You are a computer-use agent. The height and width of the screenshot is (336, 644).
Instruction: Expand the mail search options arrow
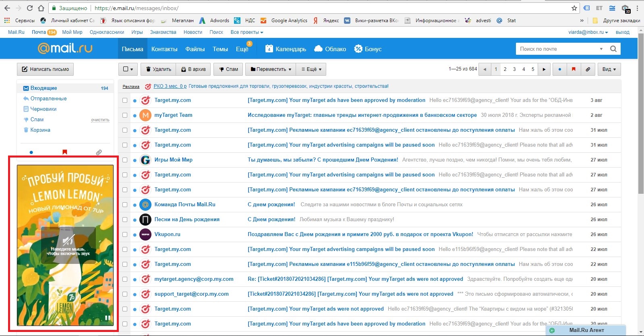[601, 49]
